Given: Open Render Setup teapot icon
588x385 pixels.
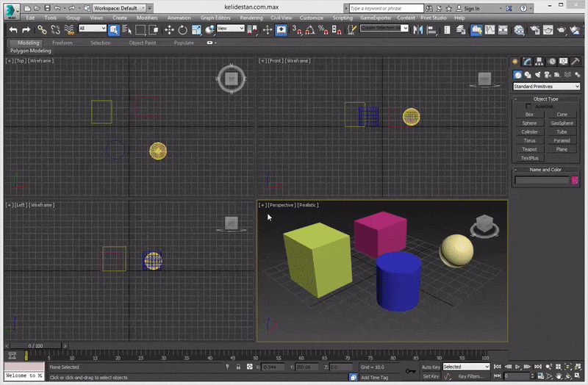Looking at the screenshot, I should (535, 29).
